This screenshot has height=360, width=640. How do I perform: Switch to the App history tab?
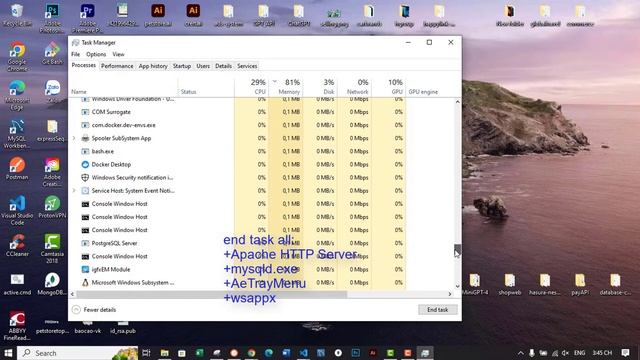click(153, 66)
